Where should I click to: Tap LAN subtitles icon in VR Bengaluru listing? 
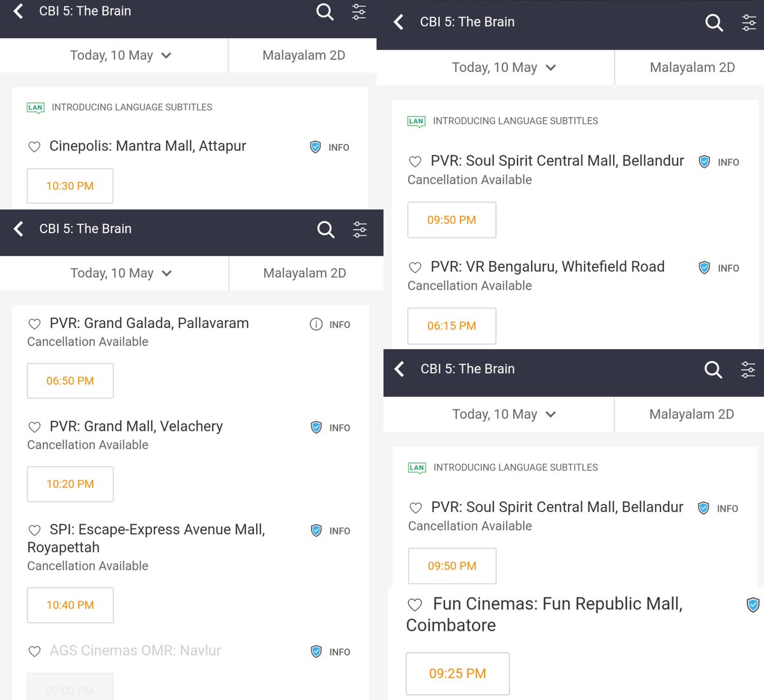click(x=416, y=121)
